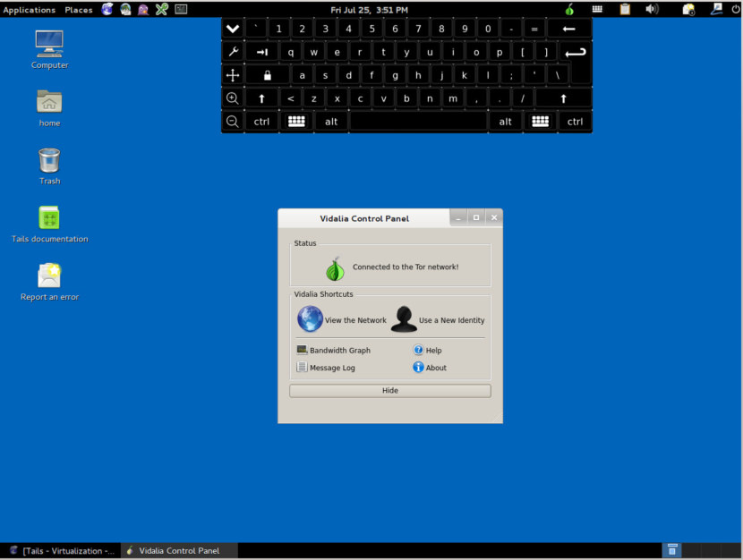
Task: Collapse the virtual keyboard with the chevron
Action: point(233,29)
